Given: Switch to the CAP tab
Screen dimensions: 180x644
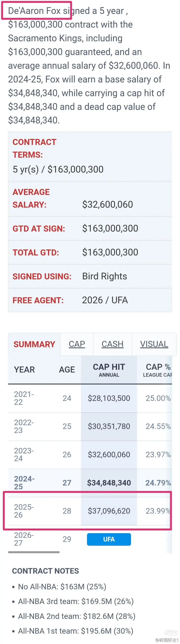Looking at the screenshot, I should [x=77, y=344].
